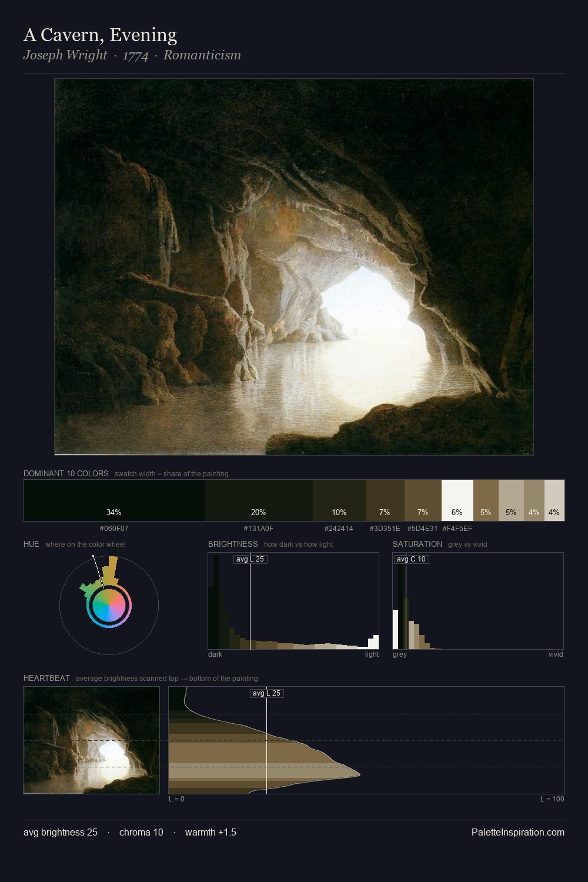Click the SATURATION section heading
This screenshot has width=588, height=882.
pyautogui.click(x=417, y=544)
